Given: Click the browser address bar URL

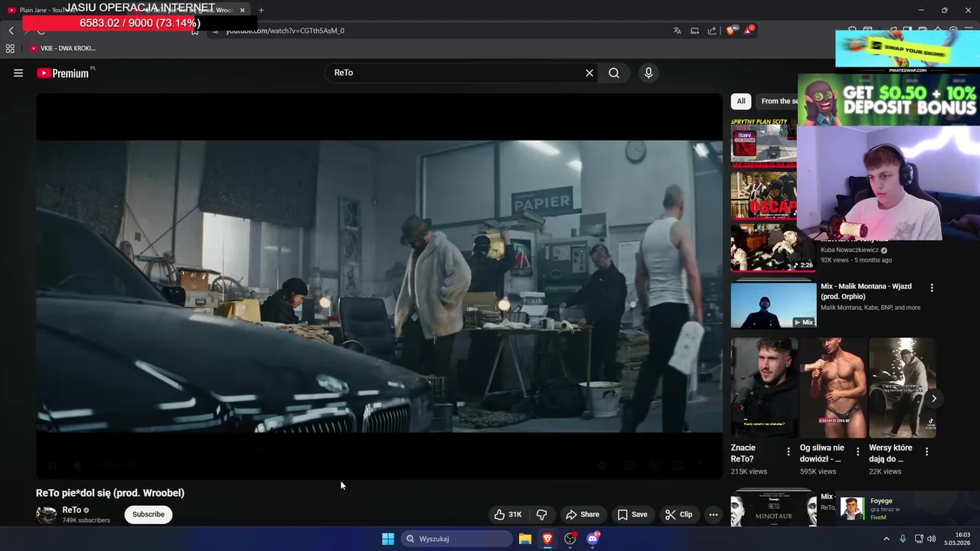Looking at the screenshot, I should pyautogui.click(x=285, y=31).
